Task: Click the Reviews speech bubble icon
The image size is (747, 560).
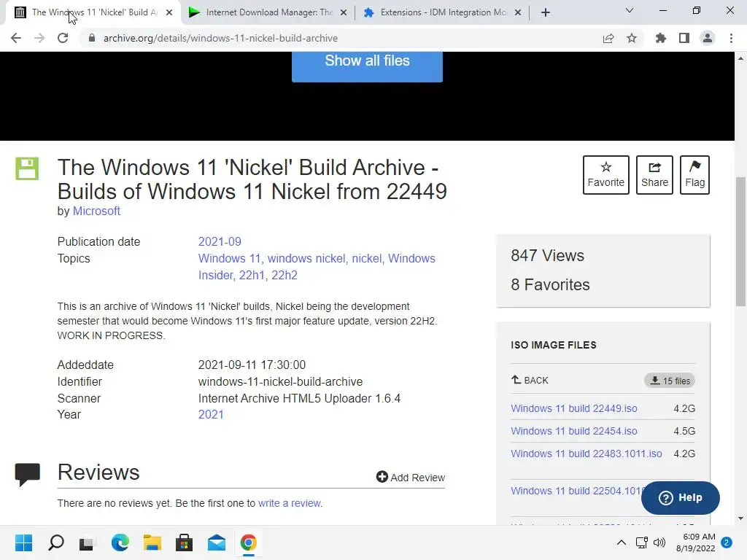Action: point(27,474)
